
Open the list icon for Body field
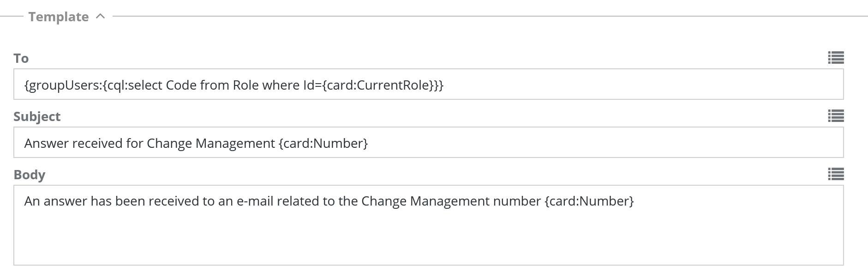coord(836,174)
